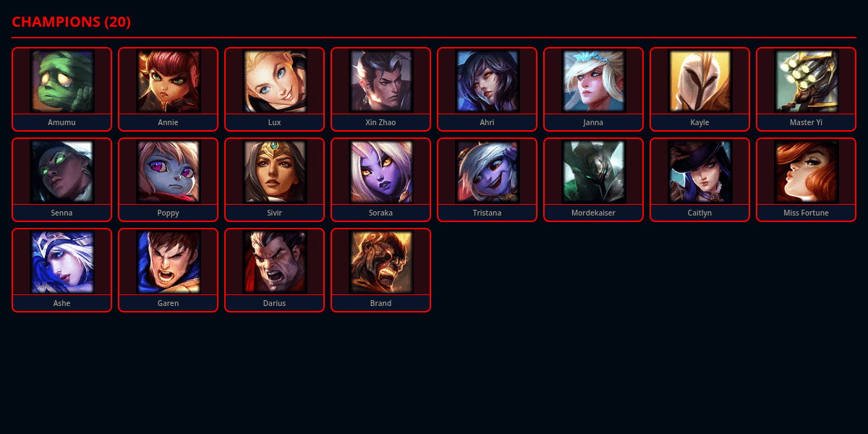
Task: Open the Sivir champion tile
Action: coord(274,179)
